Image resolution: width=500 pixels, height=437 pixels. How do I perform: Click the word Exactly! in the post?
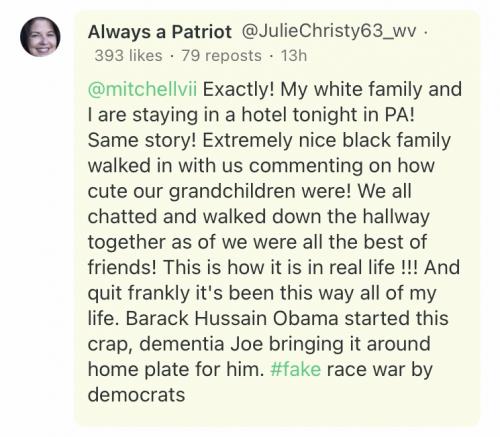tap(239, 89)
